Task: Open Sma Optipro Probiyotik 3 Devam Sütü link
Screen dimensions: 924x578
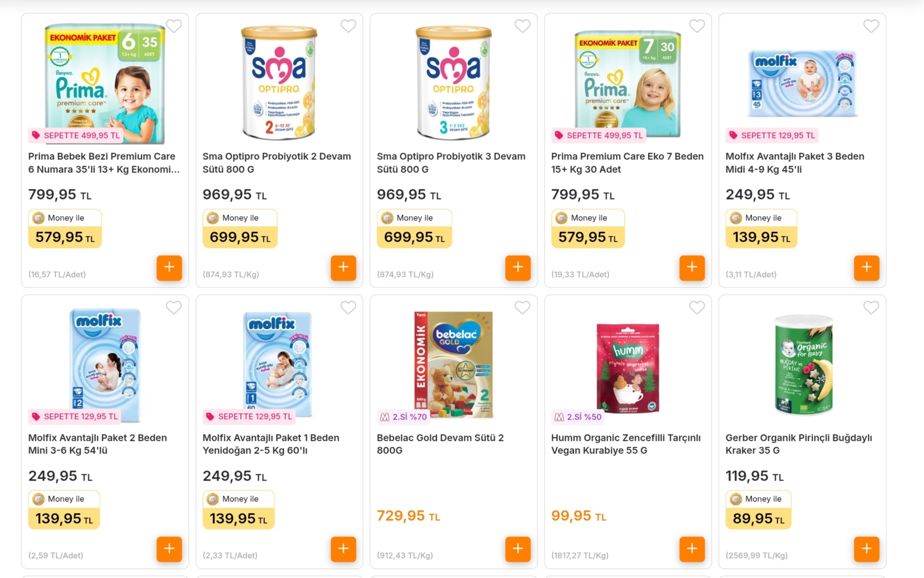Action: [450, 163]
